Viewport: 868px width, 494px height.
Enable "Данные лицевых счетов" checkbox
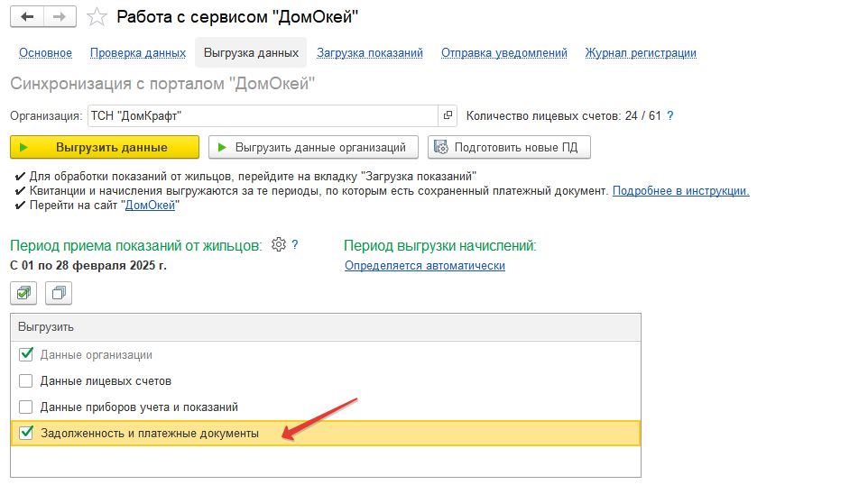26,380
